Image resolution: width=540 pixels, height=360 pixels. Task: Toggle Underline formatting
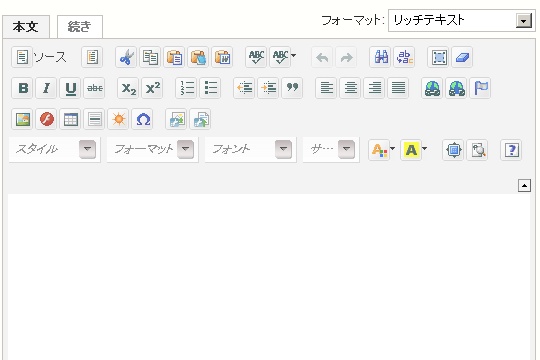click(x=70, y=88)
